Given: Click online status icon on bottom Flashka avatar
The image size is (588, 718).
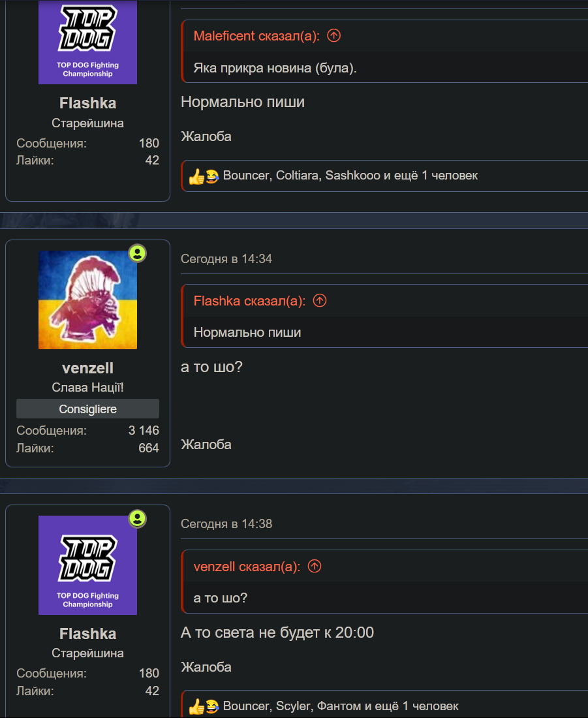Looking at the screenshot, I should coord(138,519).
